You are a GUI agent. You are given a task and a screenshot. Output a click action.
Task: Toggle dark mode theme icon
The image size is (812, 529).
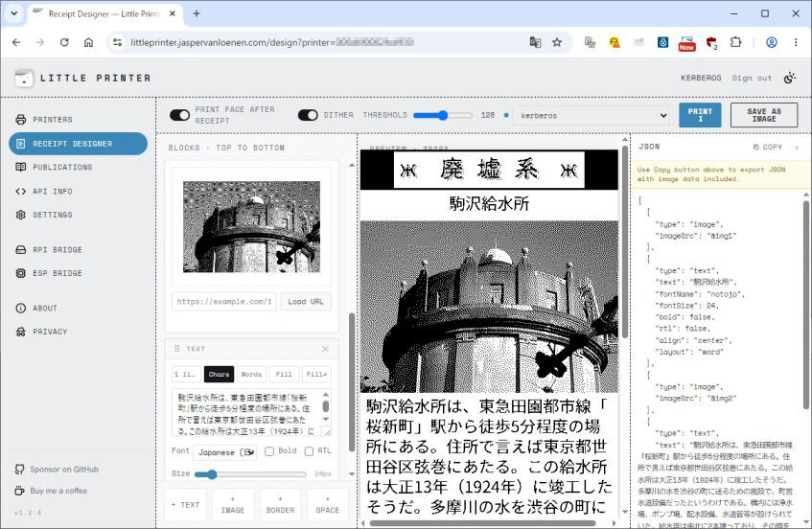pyautogui.click(x=789, y=78)
